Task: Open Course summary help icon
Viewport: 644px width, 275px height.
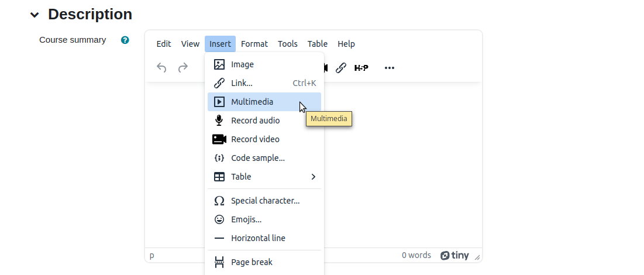Action: [125, 40]
